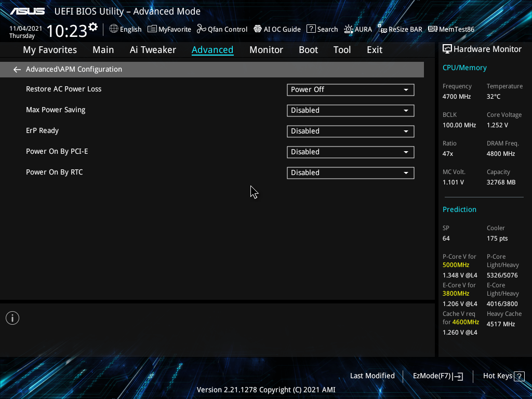The height and width of the screenshot is (399, 532).
Task: Switch to the Tool tab
Action: 342,50
